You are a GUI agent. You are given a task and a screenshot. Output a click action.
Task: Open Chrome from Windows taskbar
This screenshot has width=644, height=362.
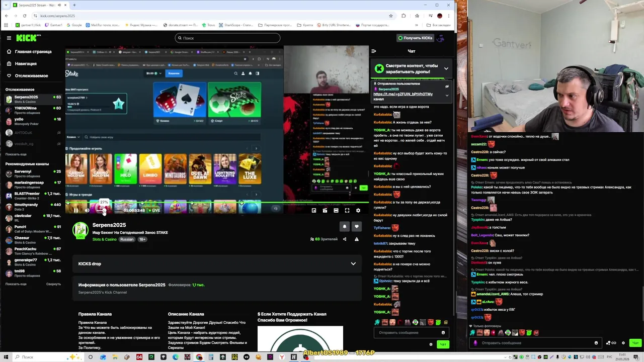[199, 357]
